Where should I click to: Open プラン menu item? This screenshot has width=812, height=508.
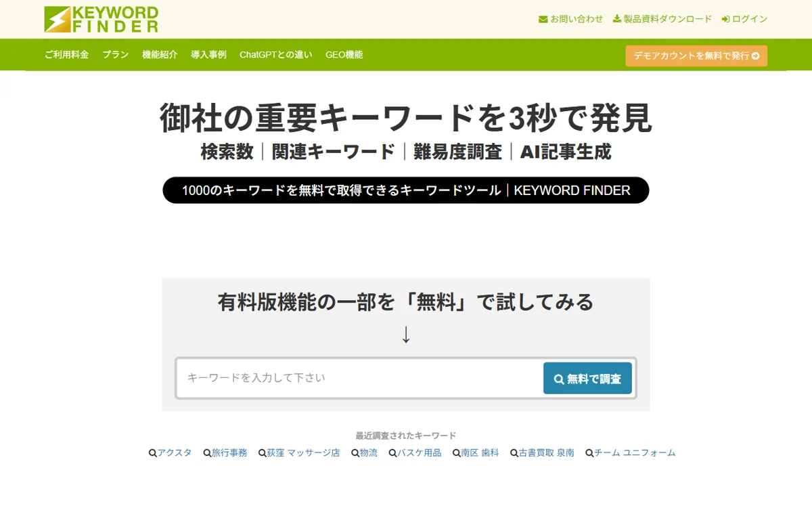click(116, 55)
